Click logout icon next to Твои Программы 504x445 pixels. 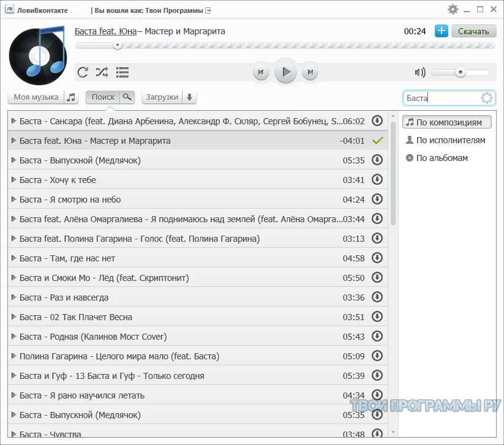[208, 10]
